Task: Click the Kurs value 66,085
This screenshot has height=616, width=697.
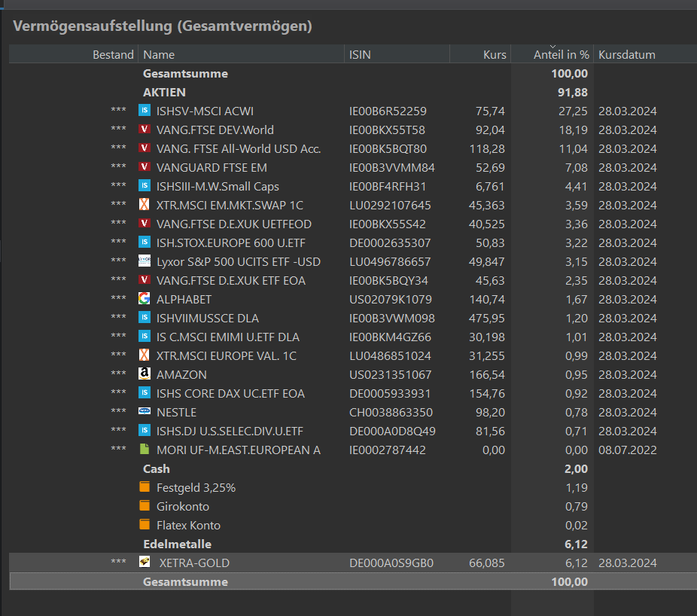Action: pyautogui.click(x=487, y=563)
